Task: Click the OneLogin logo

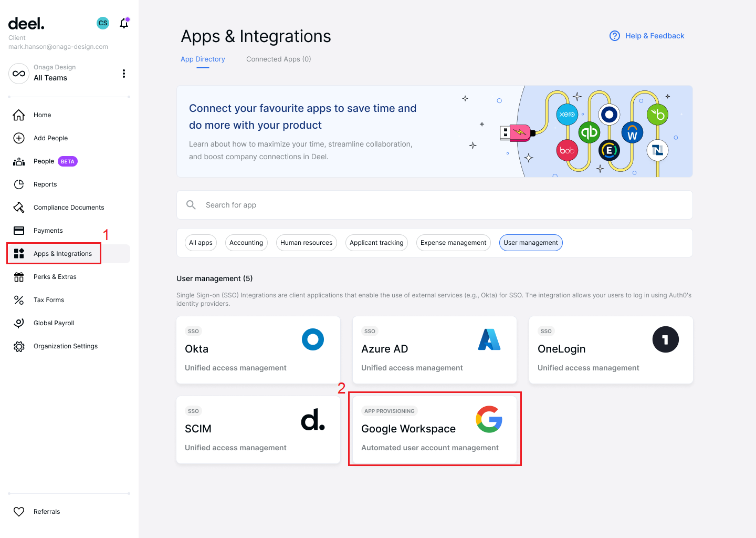Action: (x=666, y=339)
